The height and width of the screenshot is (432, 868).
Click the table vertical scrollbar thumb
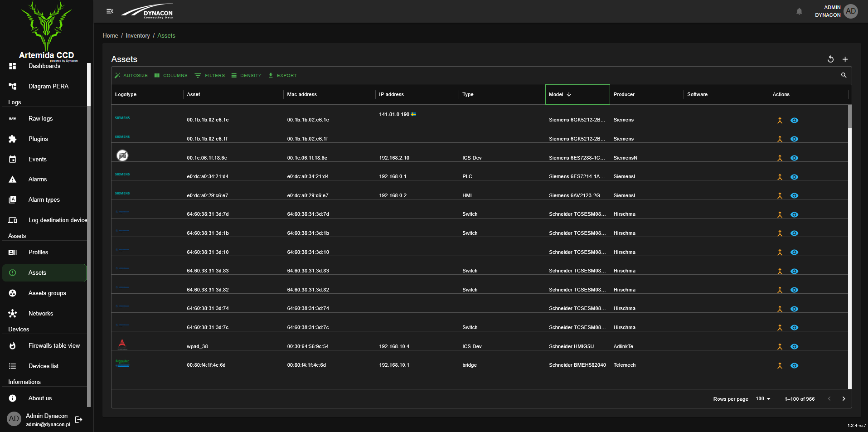point(850,116)
